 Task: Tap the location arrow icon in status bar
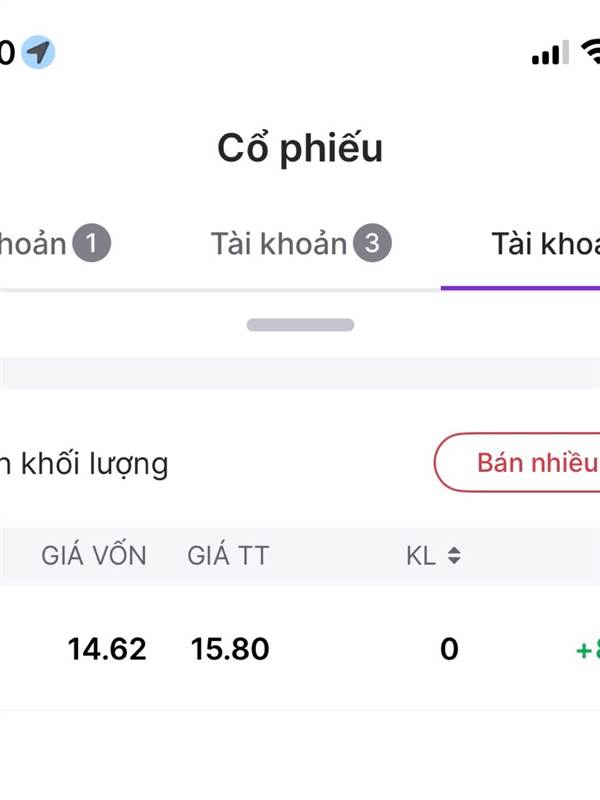tap(38, 52)
